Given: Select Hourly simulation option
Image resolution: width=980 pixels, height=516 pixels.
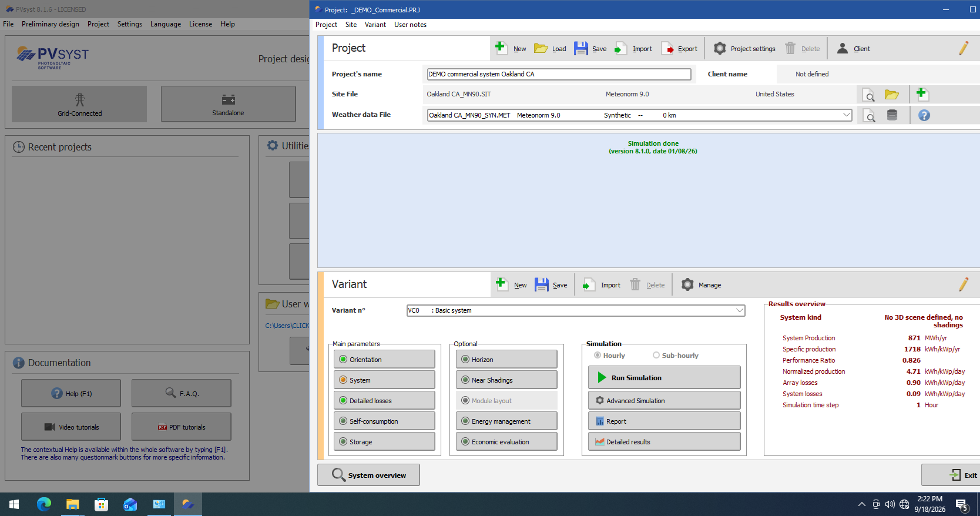Looking at the screenshot, I should click(598, 356).
